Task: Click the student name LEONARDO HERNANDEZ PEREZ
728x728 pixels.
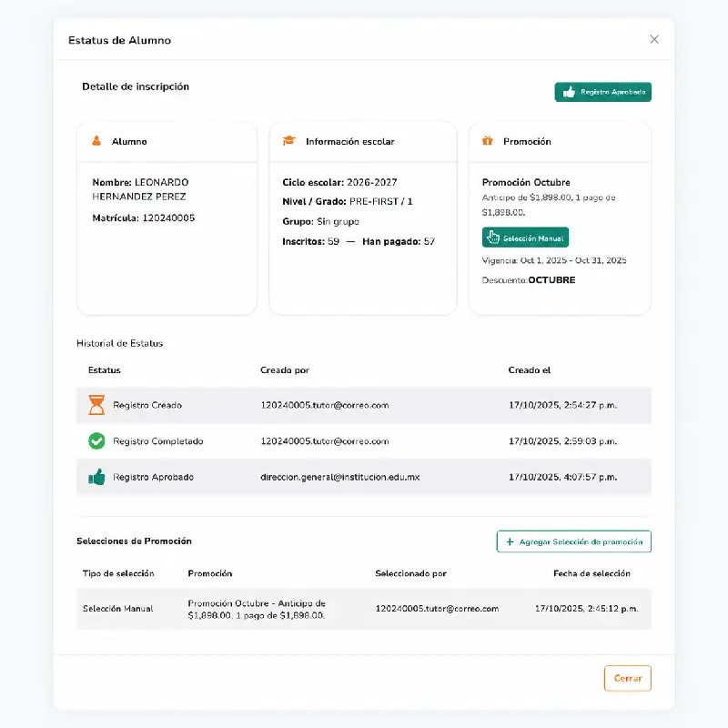Action: [x=140, y=189]
